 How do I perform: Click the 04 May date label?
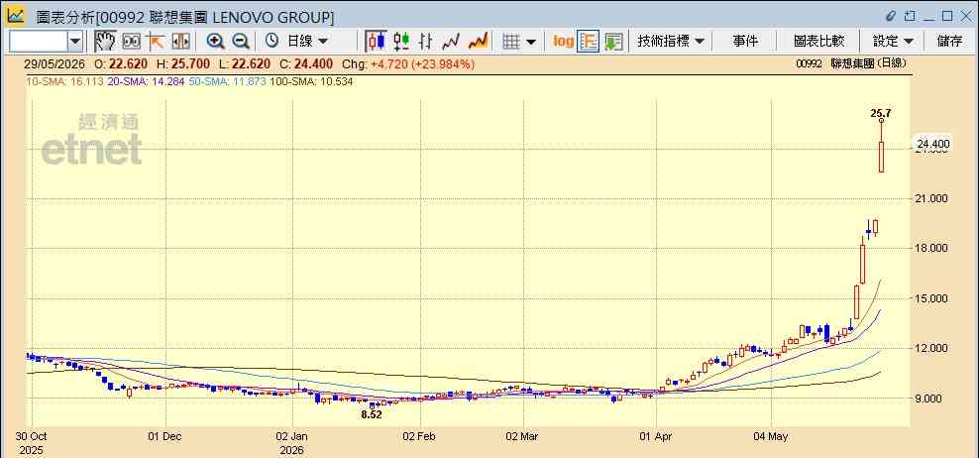click(772, 436)
